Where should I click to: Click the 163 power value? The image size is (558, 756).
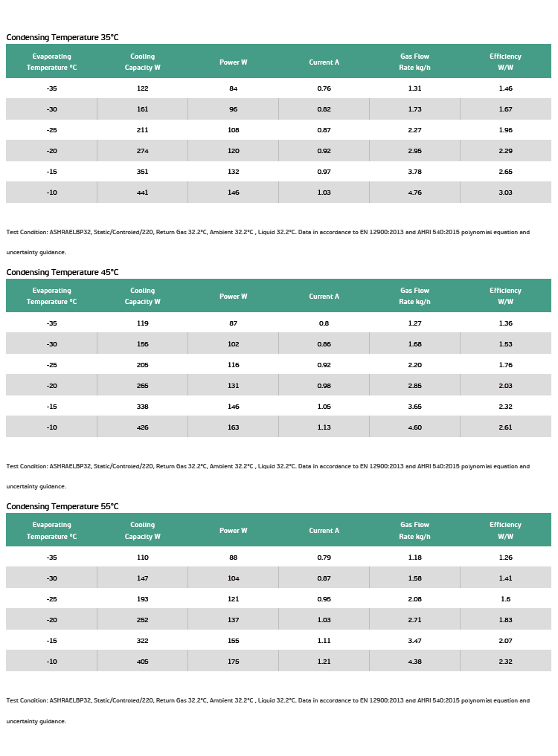(x=233, y=427)
